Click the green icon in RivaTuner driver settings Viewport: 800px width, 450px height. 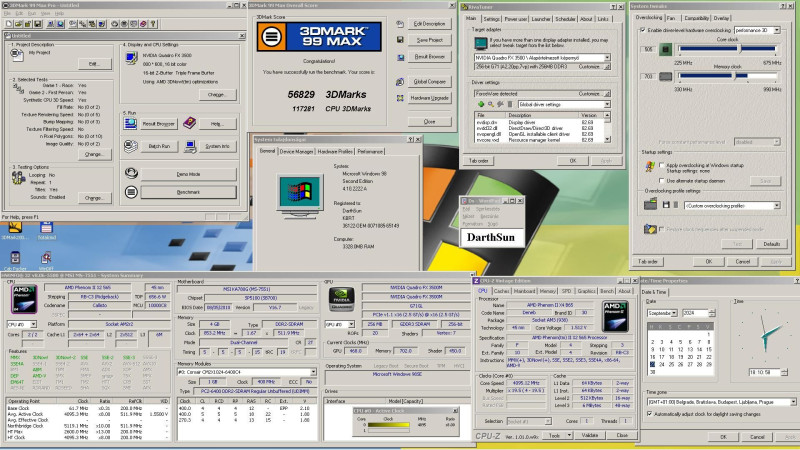pyautogui.click(x=481, y=104)
